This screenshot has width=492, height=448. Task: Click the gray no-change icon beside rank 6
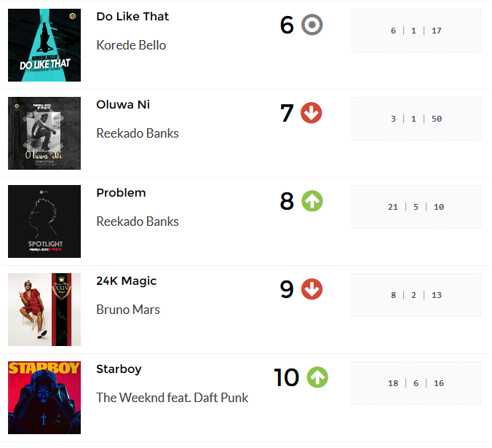[x=312, y=25]
